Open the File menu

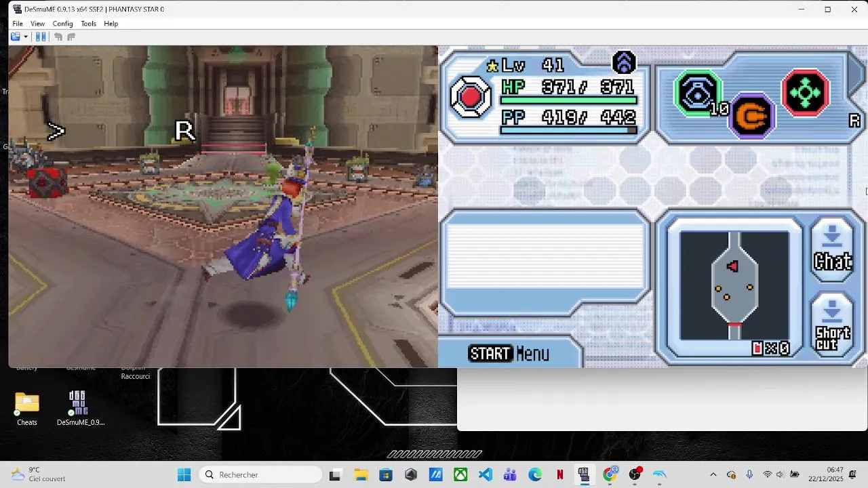(x=18, y=24)
